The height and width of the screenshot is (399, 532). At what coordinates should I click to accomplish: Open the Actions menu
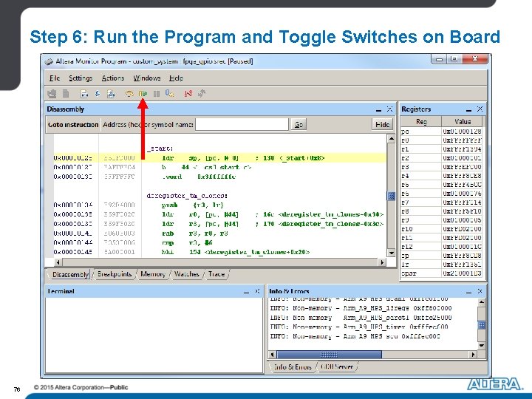coord(113,78)
